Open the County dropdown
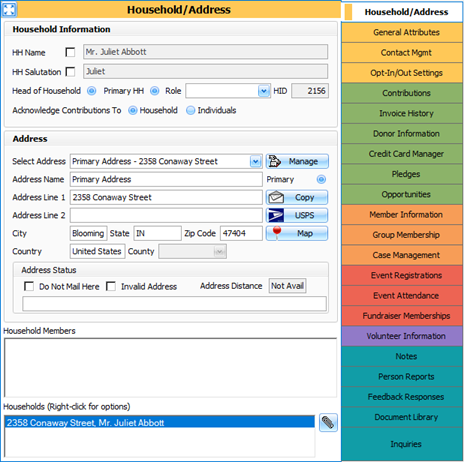The image size is (464, 462). click(x=219, y=252)
